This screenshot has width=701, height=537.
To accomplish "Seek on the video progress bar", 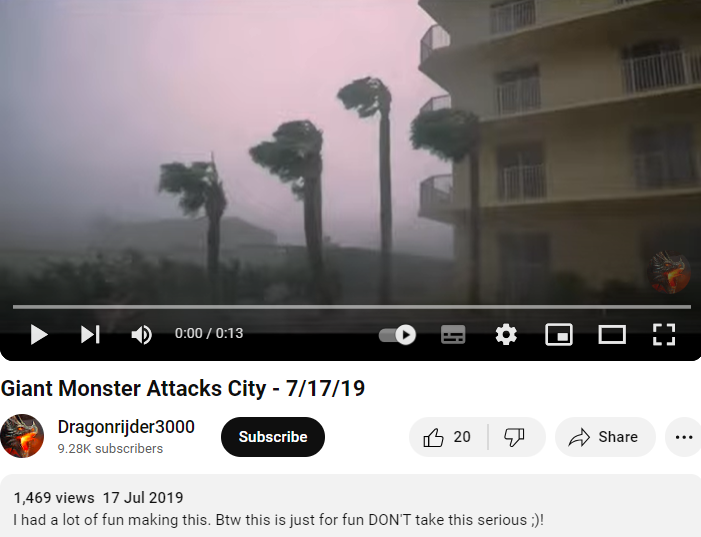I will 352,307.
